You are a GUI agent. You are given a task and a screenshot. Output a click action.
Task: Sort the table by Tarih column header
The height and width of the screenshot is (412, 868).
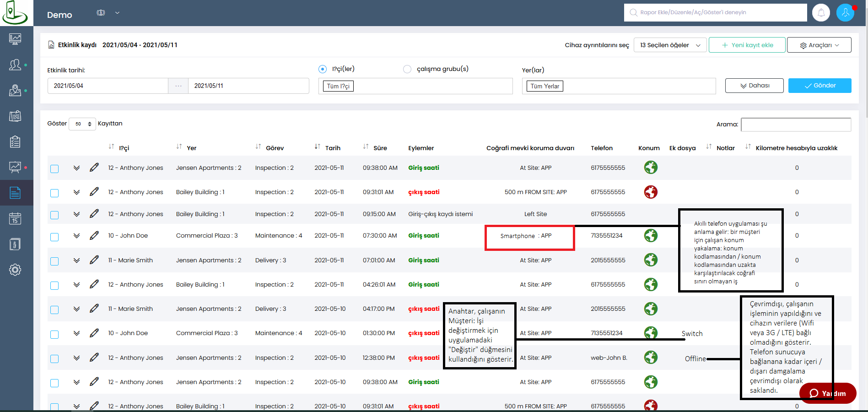333,148
